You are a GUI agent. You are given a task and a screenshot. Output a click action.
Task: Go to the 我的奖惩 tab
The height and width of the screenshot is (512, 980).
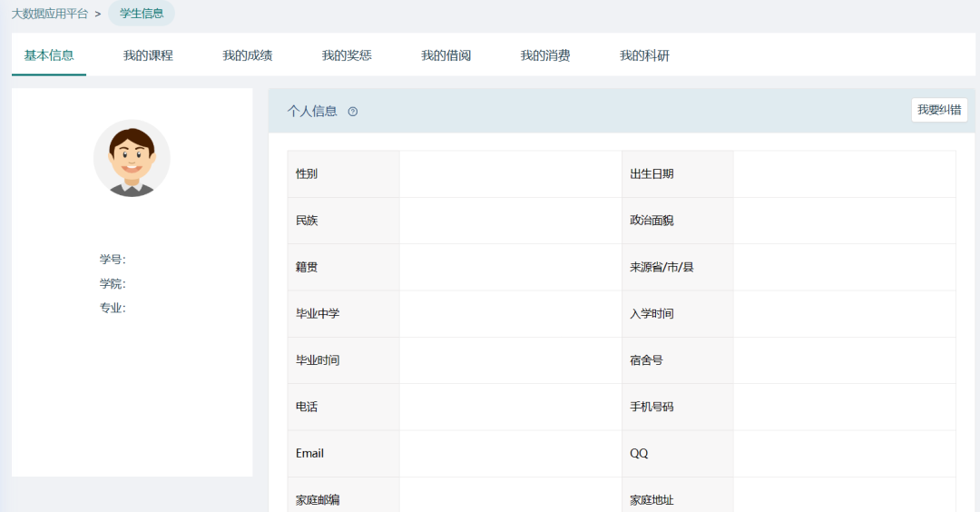click(x=347, y=55)
